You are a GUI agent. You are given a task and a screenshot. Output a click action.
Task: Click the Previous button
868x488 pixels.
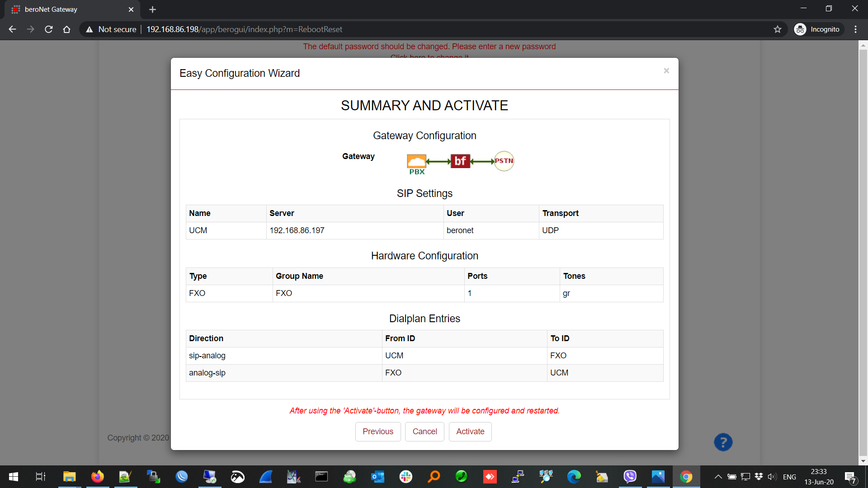(377, 432)
